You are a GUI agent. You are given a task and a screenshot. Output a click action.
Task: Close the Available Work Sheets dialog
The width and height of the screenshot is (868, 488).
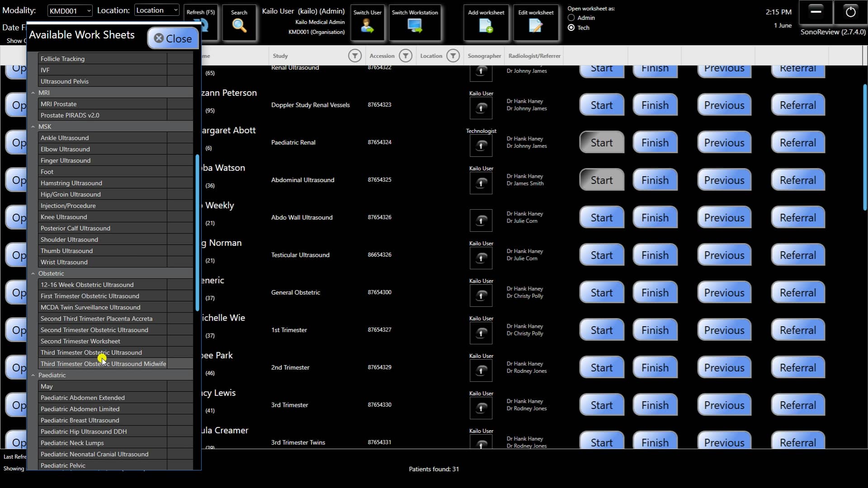coord(173,38)
